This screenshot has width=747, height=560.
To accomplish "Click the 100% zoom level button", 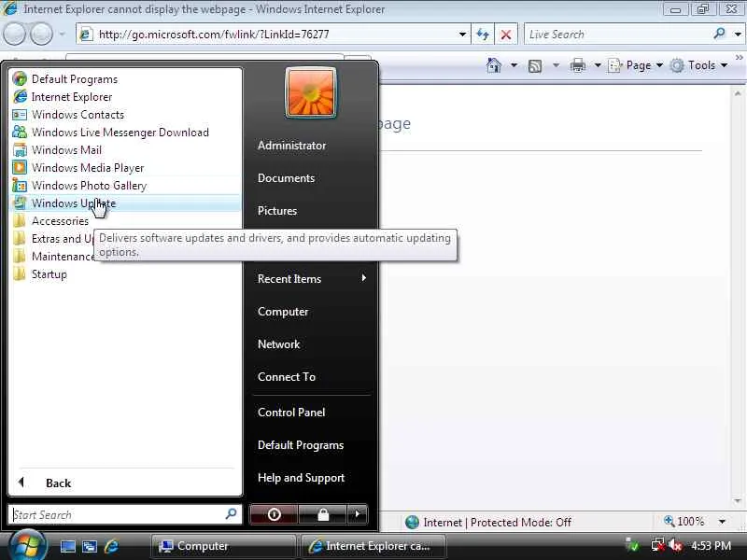I will point(684,522).
